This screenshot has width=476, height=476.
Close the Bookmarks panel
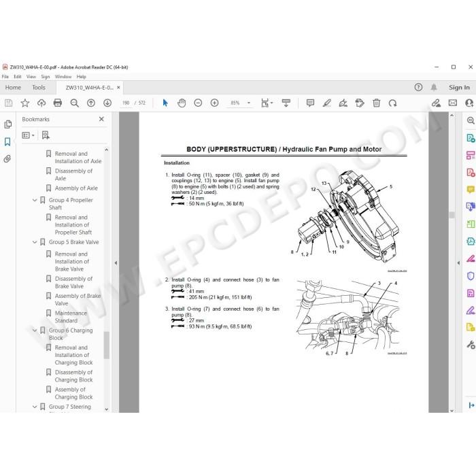[x=101, y=119]
